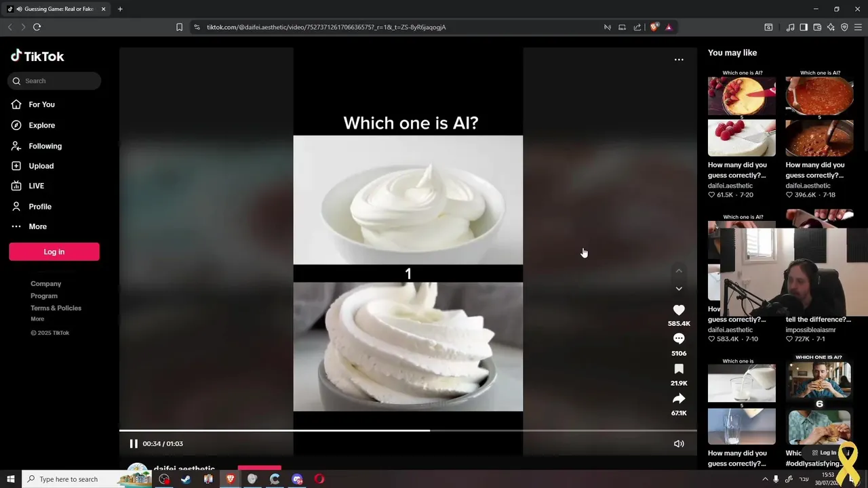Bookmark this page in address bar
The image size is (868, 488).
(179, 27)
